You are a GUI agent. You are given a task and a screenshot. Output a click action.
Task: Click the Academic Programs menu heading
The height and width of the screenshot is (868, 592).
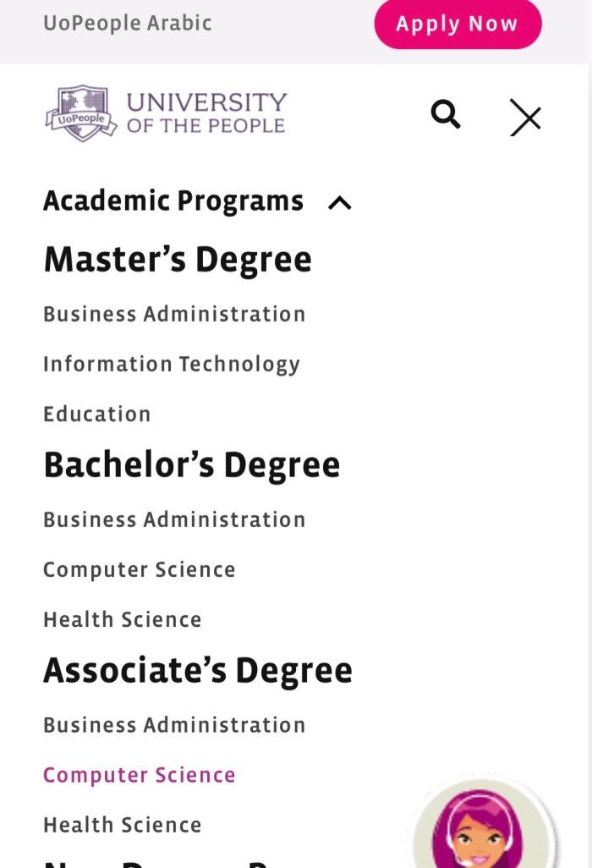pos(173,201)
